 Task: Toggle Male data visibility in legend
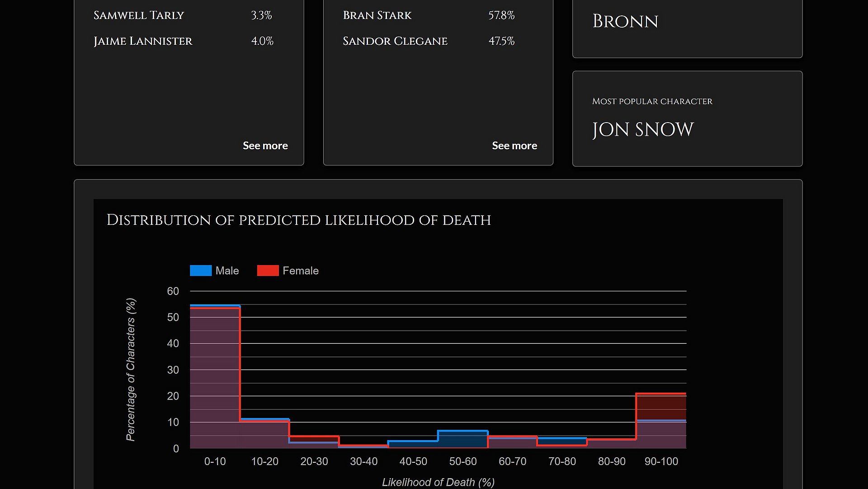click(x=215, y=271)
